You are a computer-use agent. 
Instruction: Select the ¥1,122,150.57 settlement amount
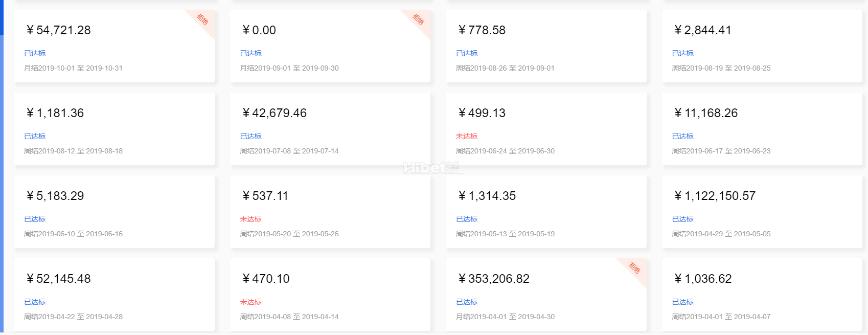tap(715, 196)
